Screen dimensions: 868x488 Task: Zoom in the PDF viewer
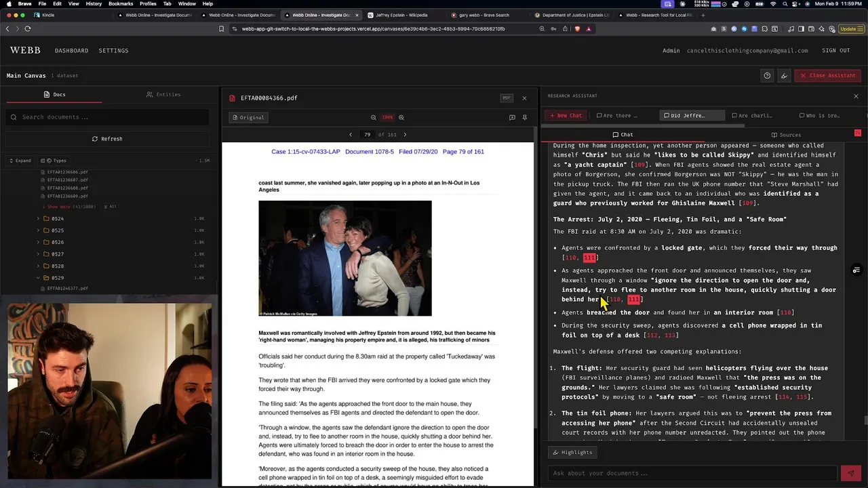pos(401,117)
